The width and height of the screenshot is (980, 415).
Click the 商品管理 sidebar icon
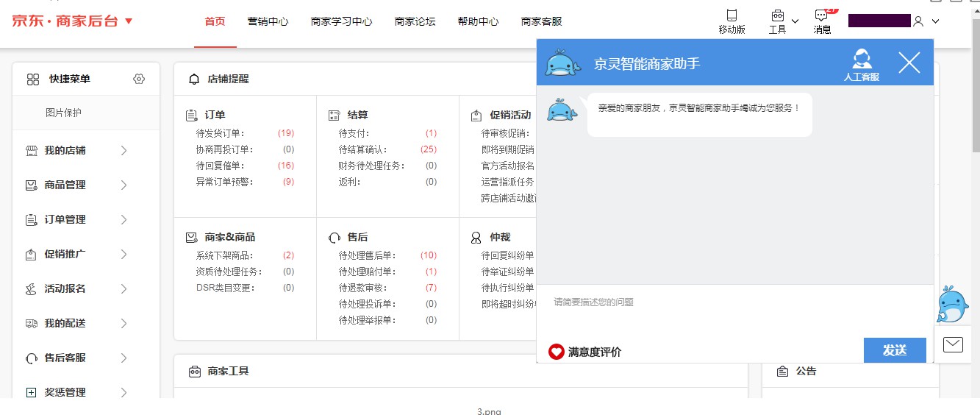[31, 185]
